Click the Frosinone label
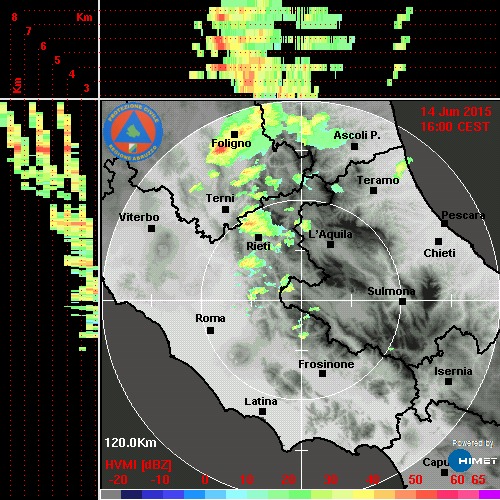 326,364
